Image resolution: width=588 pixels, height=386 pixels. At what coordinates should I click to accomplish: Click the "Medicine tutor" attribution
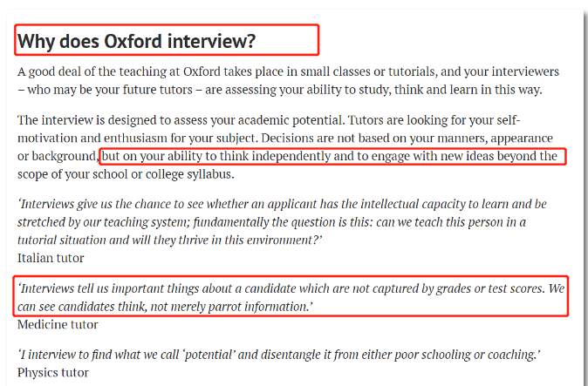pos(58,324)
